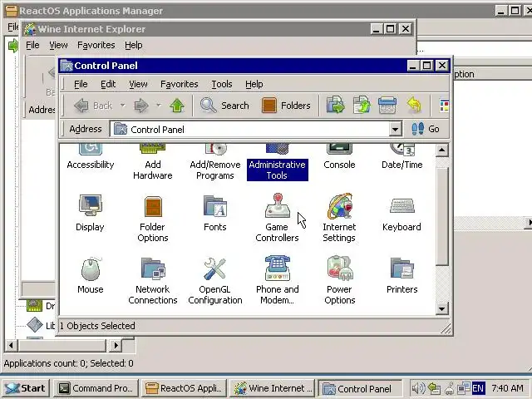Click the Search toolbar button
Viewport: 532px width, 399px height.
(224, 106)
